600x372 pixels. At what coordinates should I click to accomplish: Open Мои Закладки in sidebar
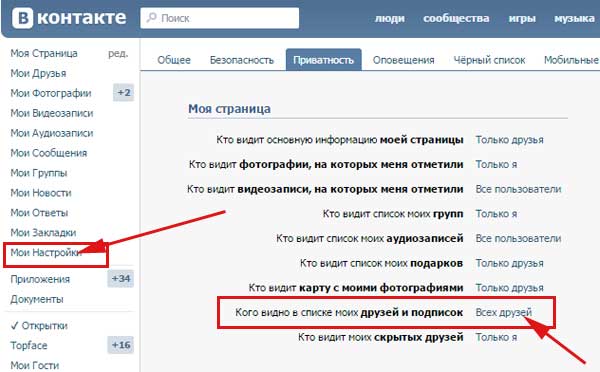[x=43, y=232]
